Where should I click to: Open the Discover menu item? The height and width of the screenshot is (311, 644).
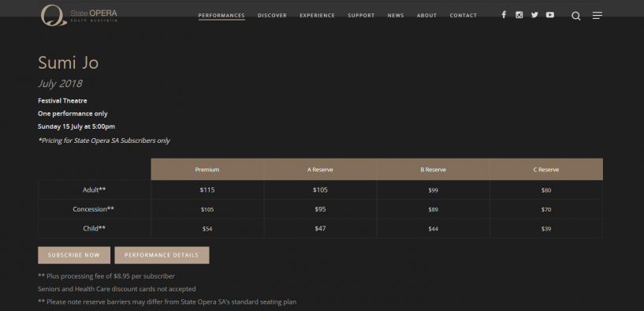272,16
